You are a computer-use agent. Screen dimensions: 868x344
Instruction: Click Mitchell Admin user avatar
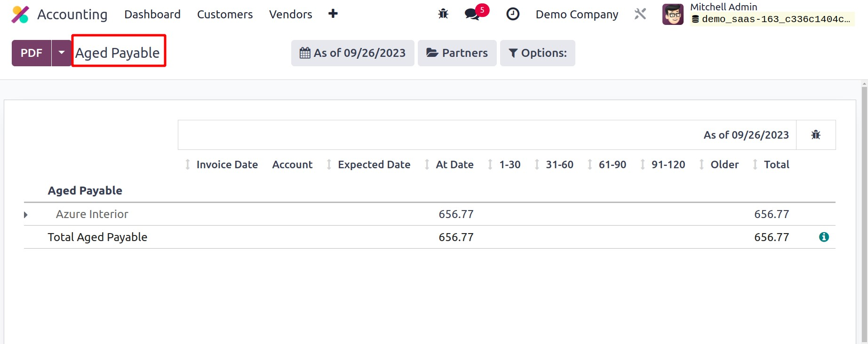[672, 14]
